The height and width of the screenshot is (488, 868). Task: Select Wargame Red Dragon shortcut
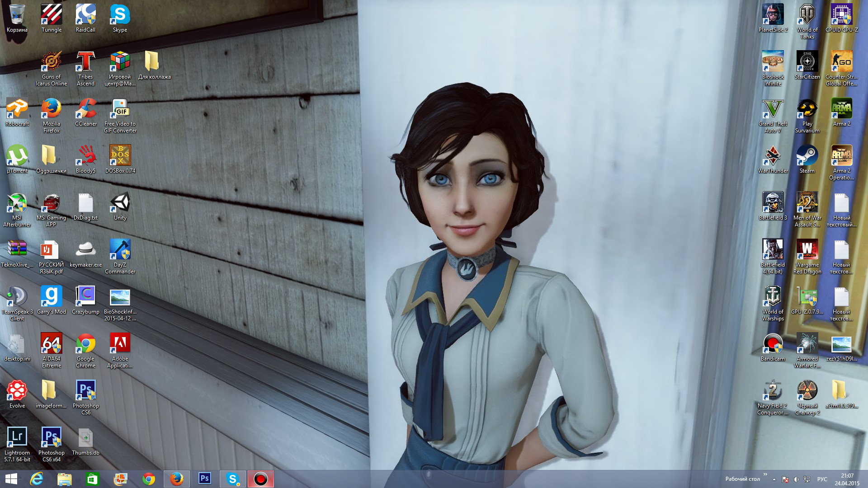click(x=807, y=256)
